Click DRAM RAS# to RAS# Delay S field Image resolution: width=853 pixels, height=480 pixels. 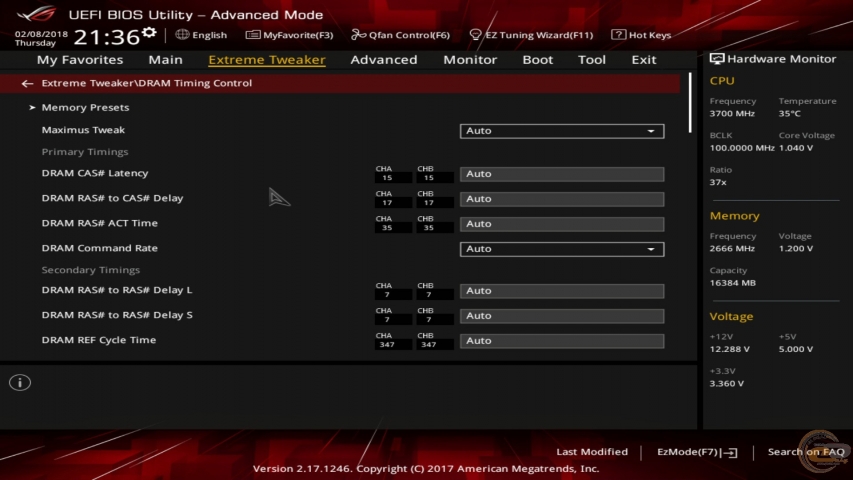coord(562,316)
